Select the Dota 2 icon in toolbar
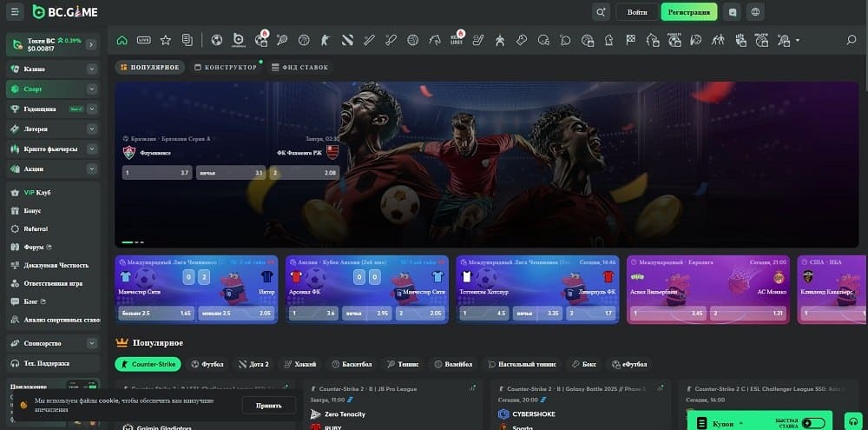The width and height of the screenshot is (868, 430). pyautogui.click(x=347, y=40)
